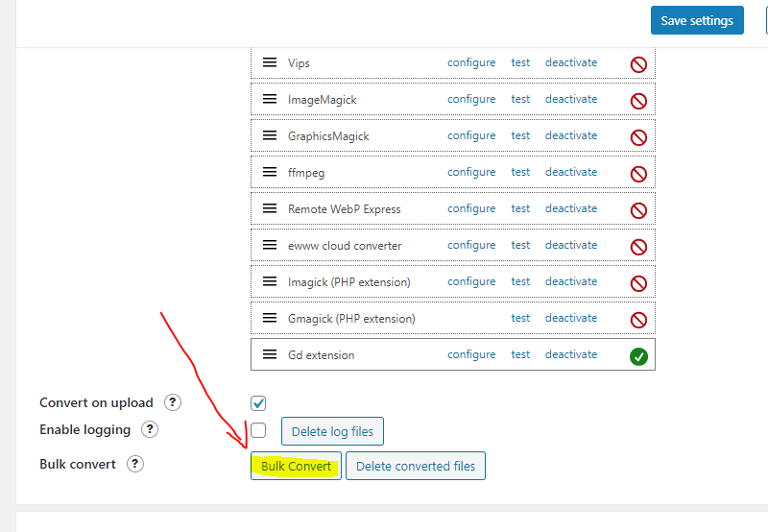Click the help question mark beside Convert on upload

(173, 402)
